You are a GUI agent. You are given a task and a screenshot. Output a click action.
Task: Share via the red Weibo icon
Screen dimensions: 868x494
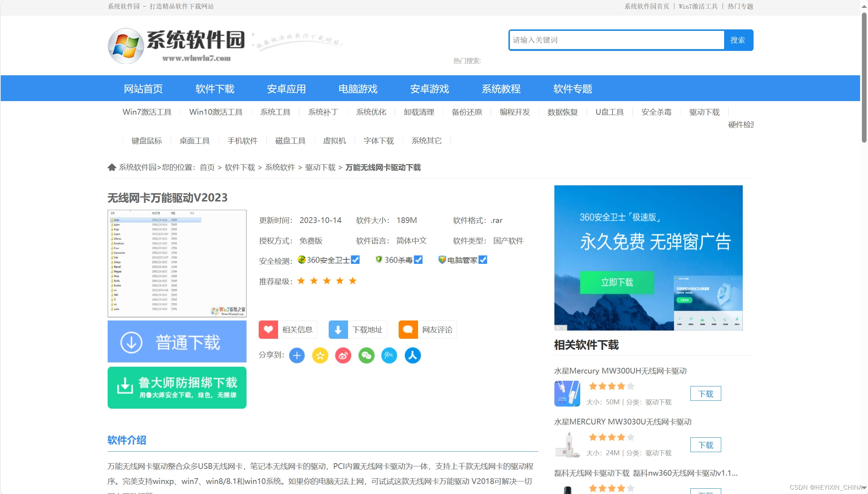coord(343,355)
